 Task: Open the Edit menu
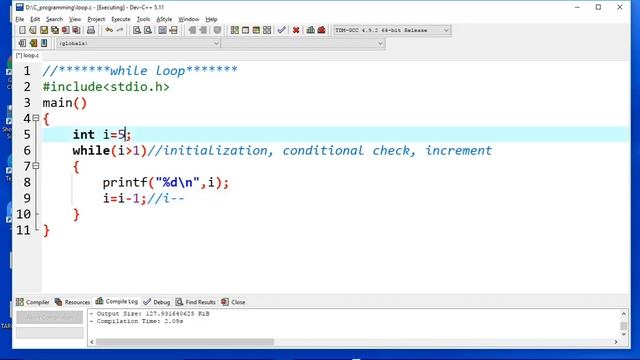pyautogui.click(x=35, y=19)
